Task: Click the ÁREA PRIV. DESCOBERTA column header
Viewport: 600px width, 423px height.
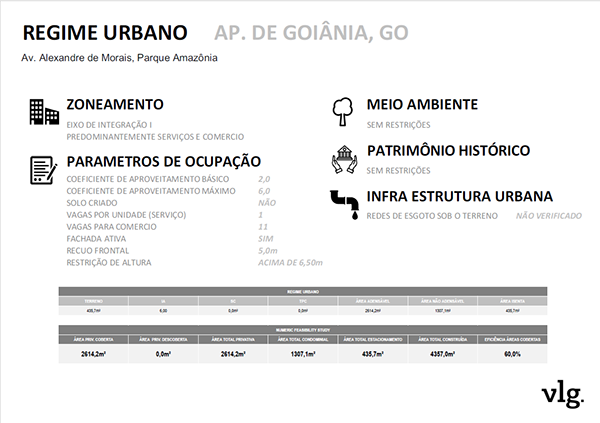Action: [x=163, y=340]
